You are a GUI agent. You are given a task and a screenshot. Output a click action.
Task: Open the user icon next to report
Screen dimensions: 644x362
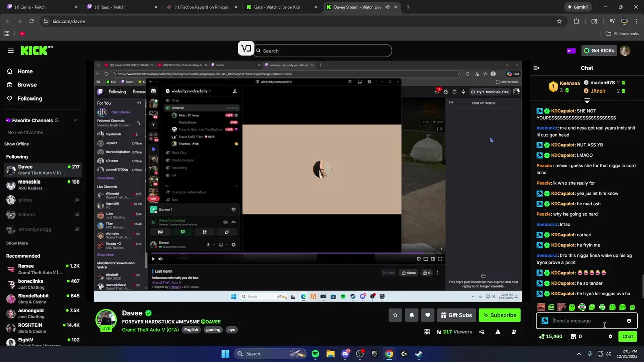point(514,332)
